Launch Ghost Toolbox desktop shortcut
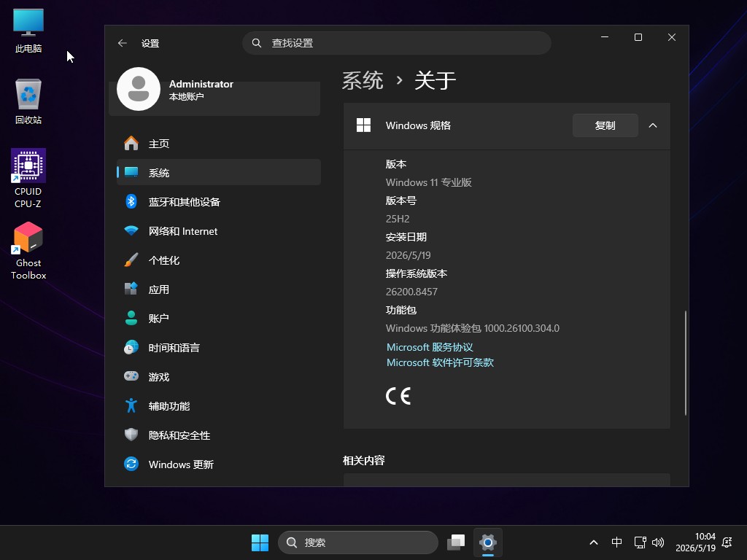The height and width of the screenshot is (560, 747). pyautogui.click(x=28, y=251)
